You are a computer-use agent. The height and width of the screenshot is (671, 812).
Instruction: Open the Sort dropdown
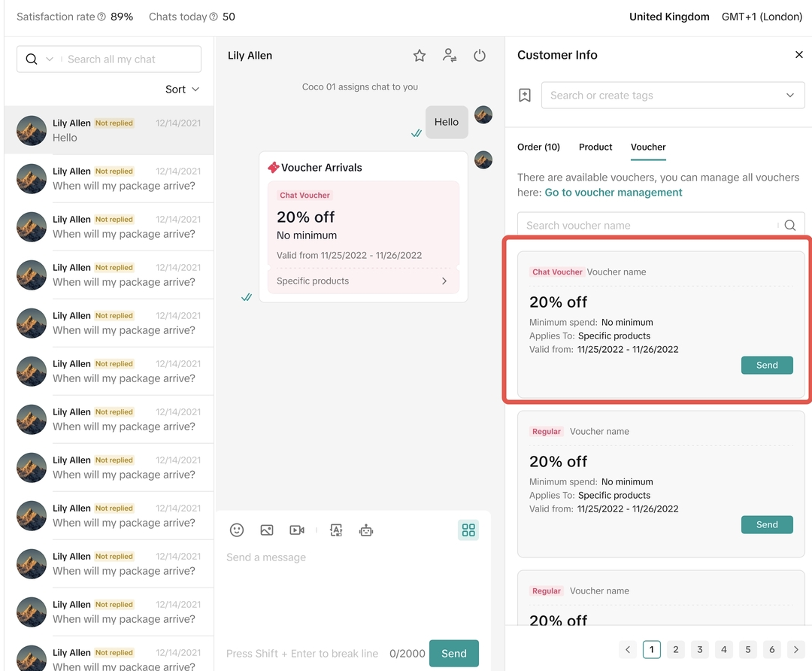183,90
